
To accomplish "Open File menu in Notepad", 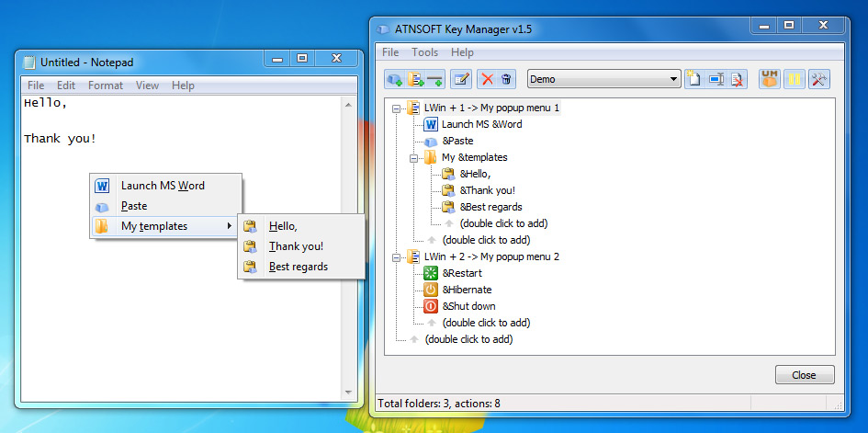I will click(36, 85).
